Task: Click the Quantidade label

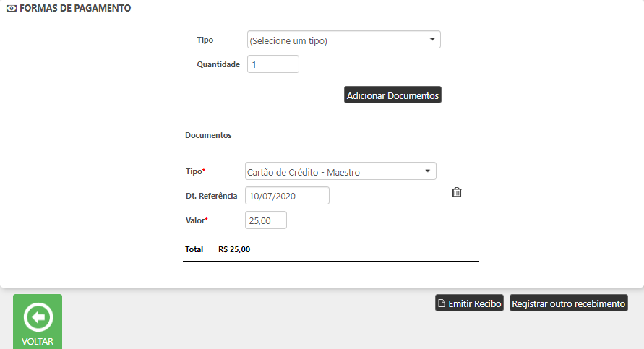Action: (218, 64)
